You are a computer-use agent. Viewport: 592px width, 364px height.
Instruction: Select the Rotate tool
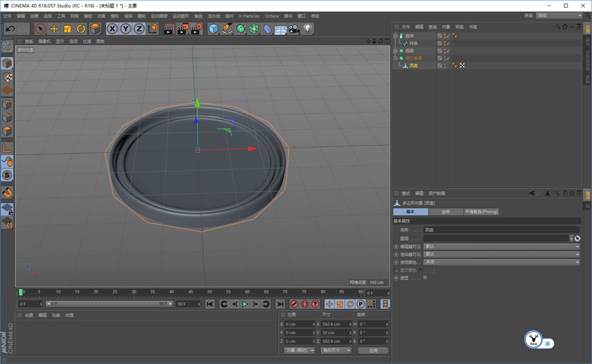click(81, 29)
